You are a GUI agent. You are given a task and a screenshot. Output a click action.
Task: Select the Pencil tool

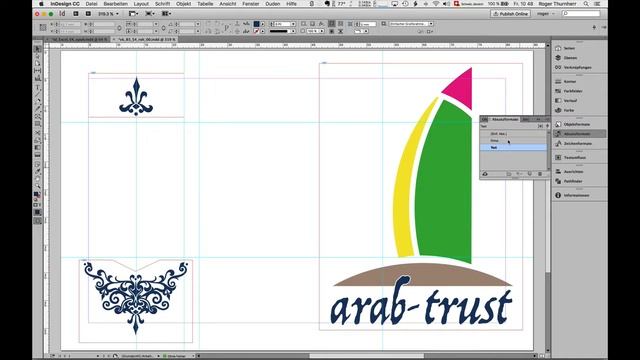(38, 109)
